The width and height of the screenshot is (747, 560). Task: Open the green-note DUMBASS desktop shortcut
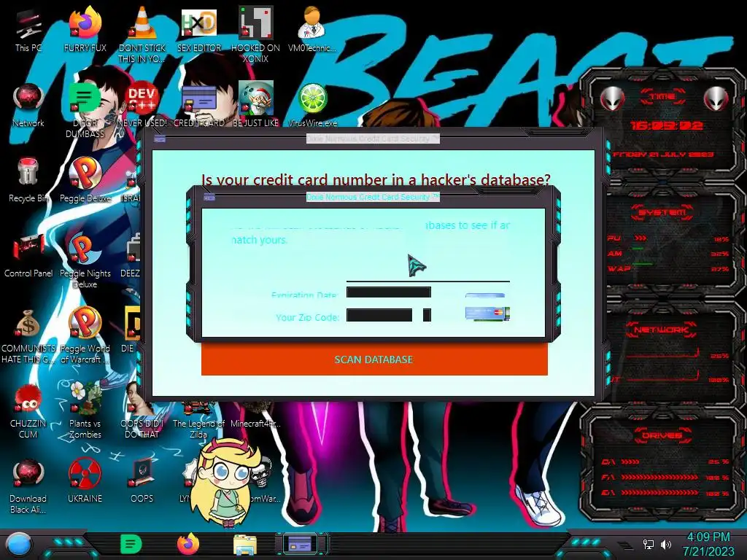coord(85,111)
